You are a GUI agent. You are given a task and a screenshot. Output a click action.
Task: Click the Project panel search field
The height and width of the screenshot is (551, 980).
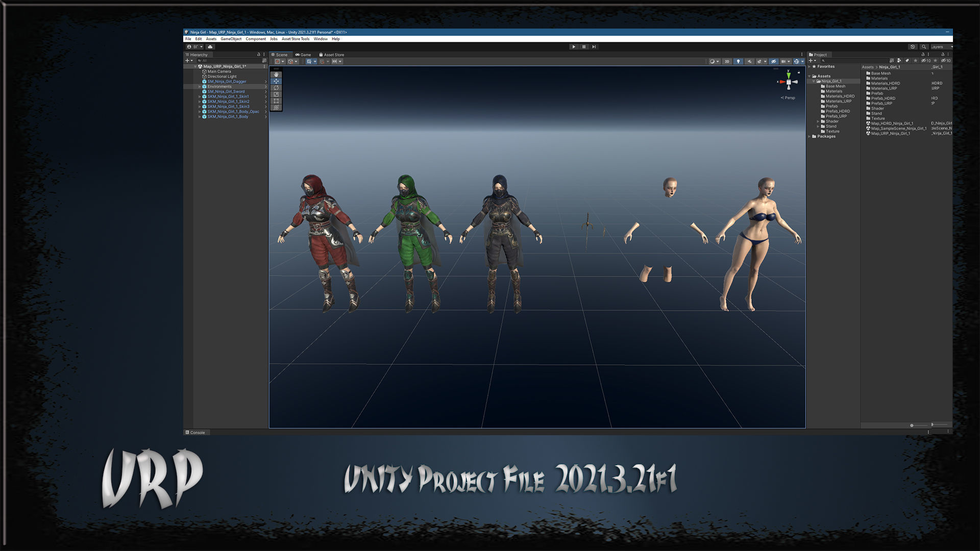852,61
